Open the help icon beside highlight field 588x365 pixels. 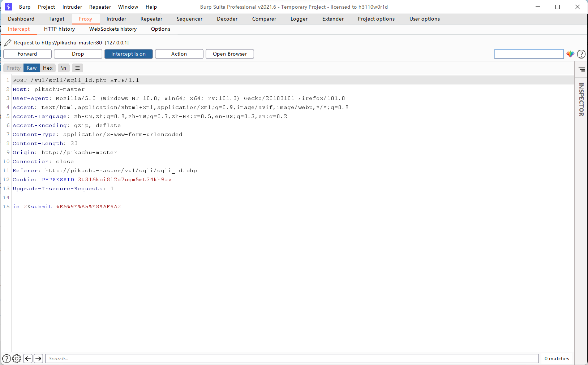point(581,54)
